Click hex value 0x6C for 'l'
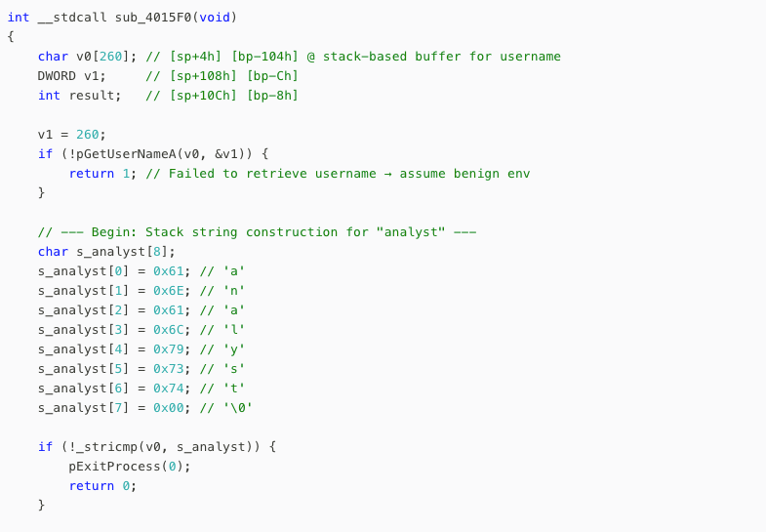 tap(169, 330)
